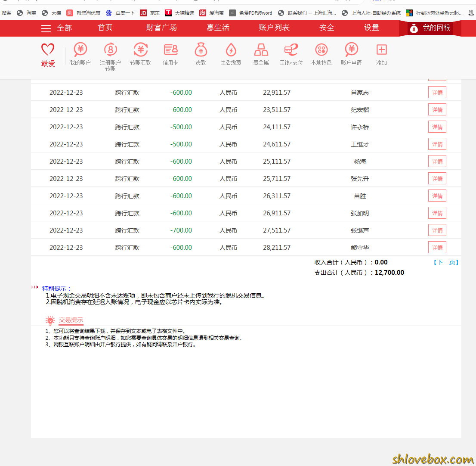Open the 全部 hamburger menu
The width and height of the screenshot is (476, 466).
46,28
